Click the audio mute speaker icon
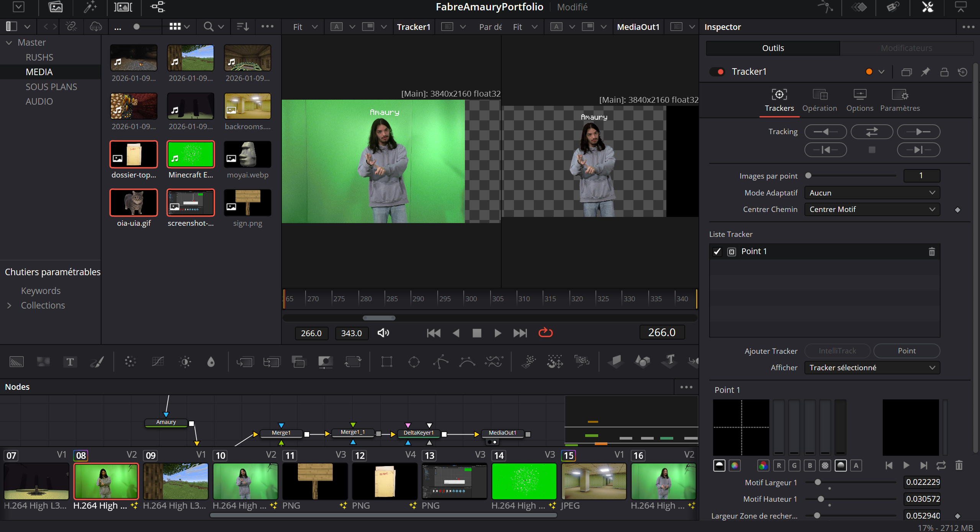 point(383,333)
